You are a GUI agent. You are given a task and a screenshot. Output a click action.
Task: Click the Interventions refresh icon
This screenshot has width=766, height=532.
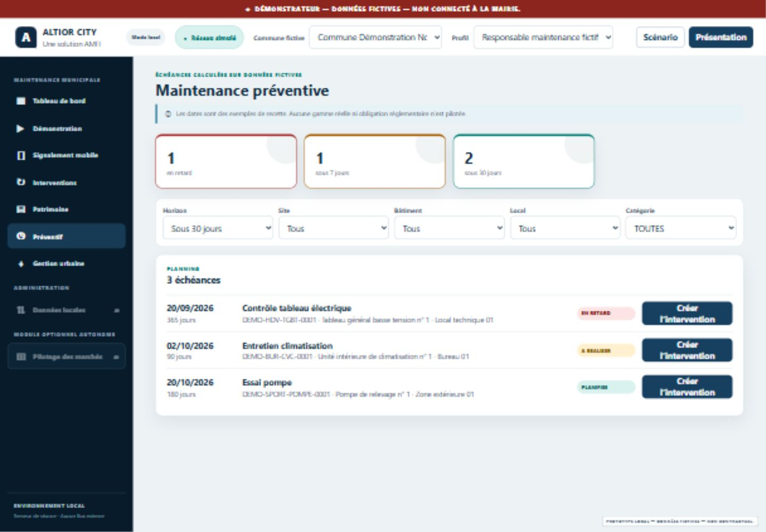pyautogui.click(x=21, y=182)
